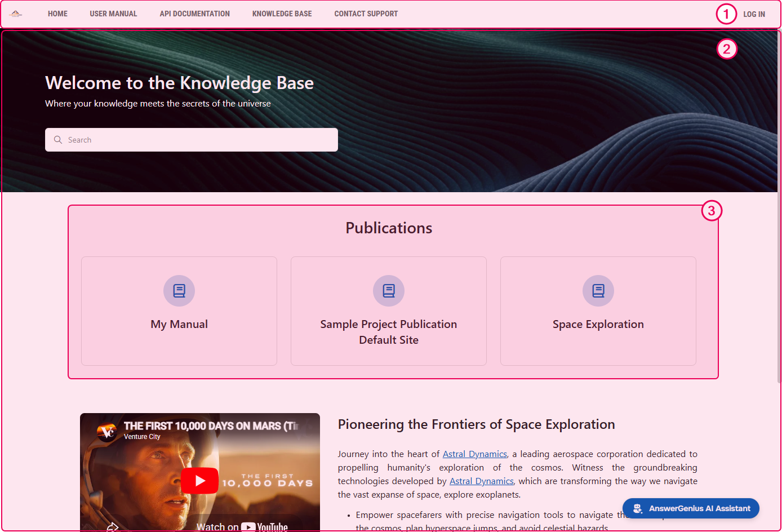Click the Search input field
The image size is (782, 532).
coord(192,140)
